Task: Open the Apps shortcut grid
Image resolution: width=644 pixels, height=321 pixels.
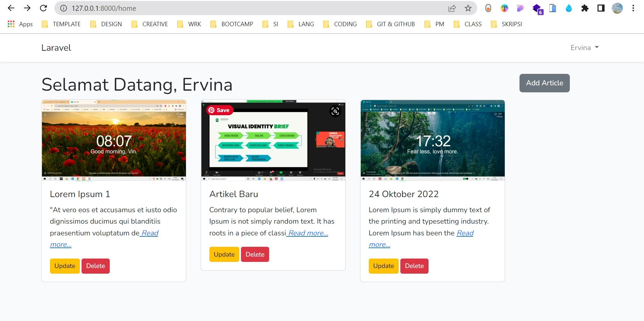Action: 20,24
